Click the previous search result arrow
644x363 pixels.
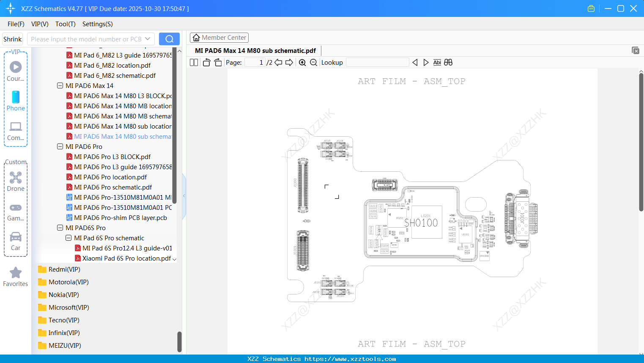pos(415,62)
